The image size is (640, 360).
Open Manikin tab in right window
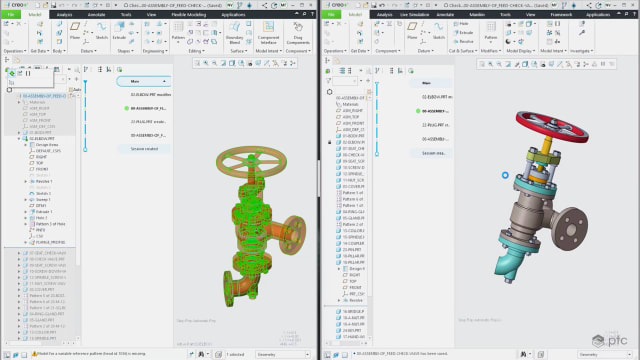coord(477,14)
